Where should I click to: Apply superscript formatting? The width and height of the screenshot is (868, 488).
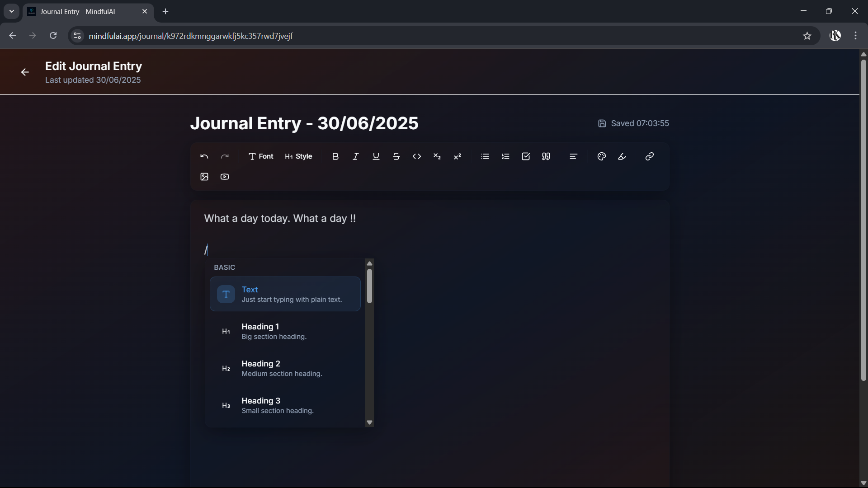(x=457, y=156)
